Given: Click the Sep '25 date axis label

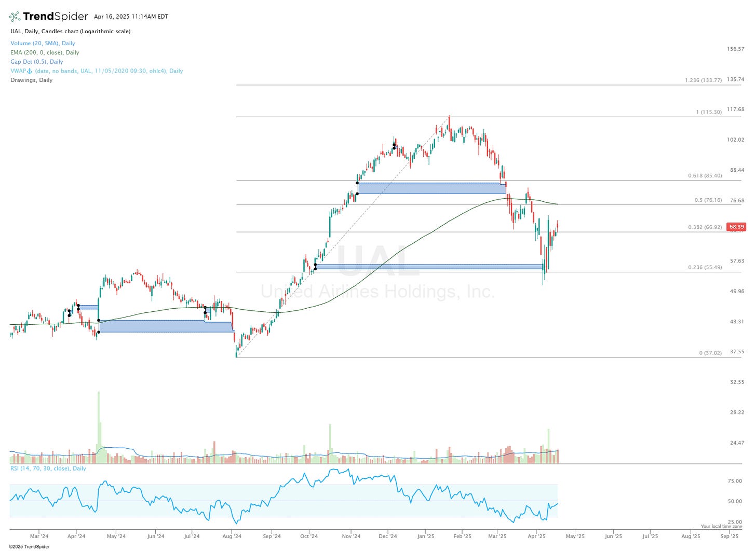Looking at the screenshot, I should 730,536.
